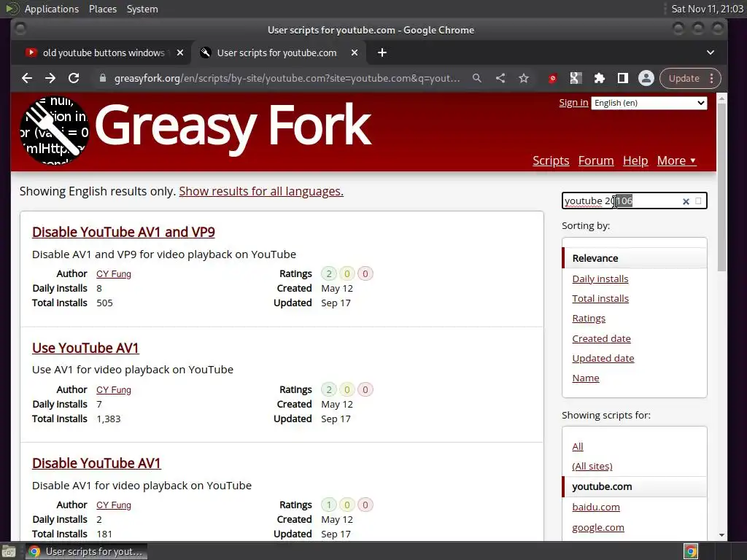
Task: Clear the search box text
Action: click(686, 201)
